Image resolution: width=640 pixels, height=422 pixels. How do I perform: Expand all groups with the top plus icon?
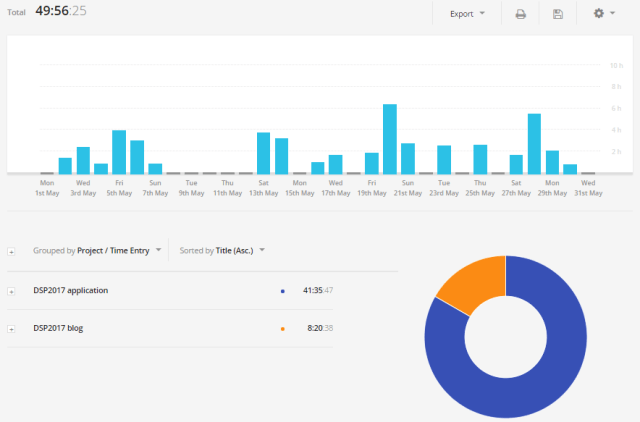pyautogui.click(x=12, y=251)
